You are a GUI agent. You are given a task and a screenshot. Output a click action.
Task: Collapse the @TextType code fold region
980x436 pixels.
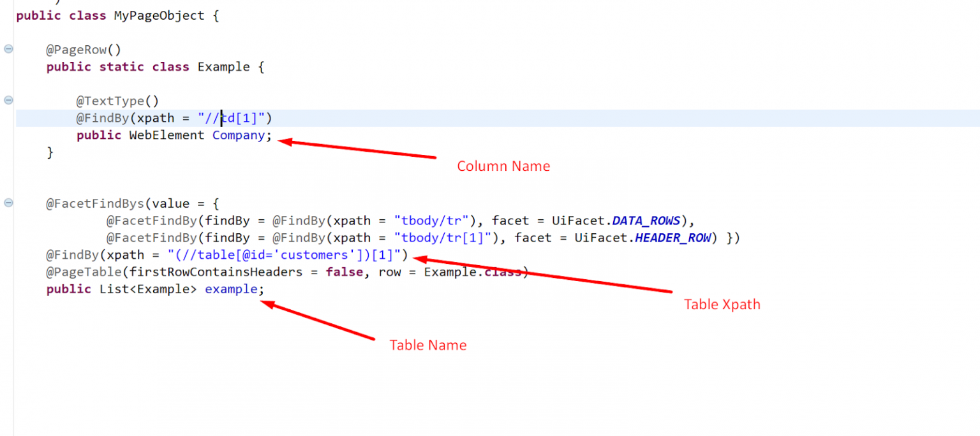[x=7, y=100]
